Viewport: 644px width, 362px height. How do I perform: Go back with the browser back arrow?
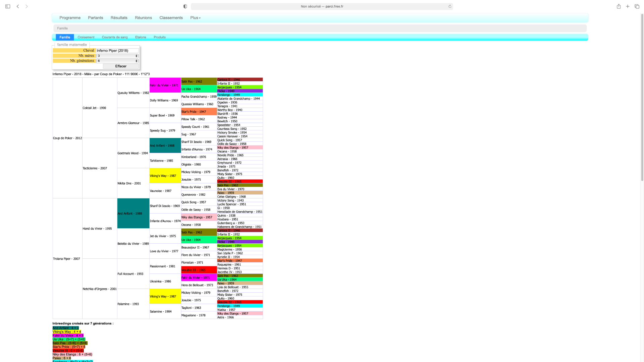pos(18,6)
